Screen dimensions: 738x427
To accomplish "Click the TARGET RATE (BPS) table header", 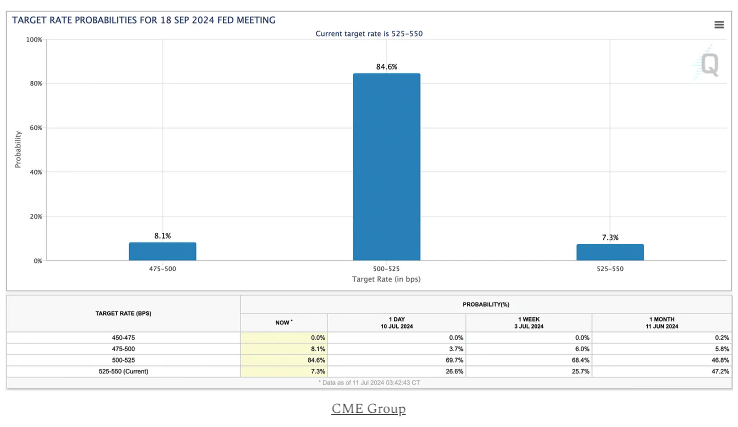I will [123, 314].
